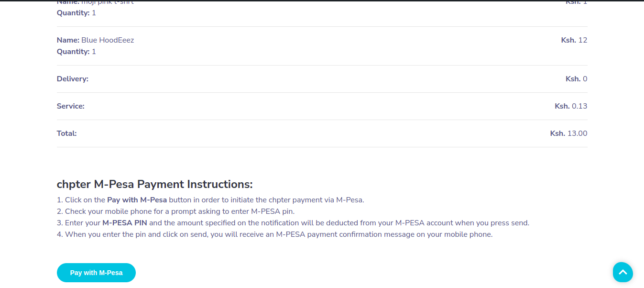Click bold 'Pay with M-Pesa' text in step 1
This screenshot has width=644, height=288.
pos(137,200)
